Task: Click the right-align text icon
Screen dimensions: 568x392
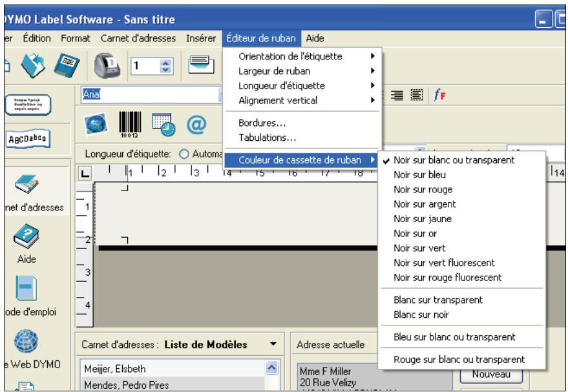Action: coord(397,95)
